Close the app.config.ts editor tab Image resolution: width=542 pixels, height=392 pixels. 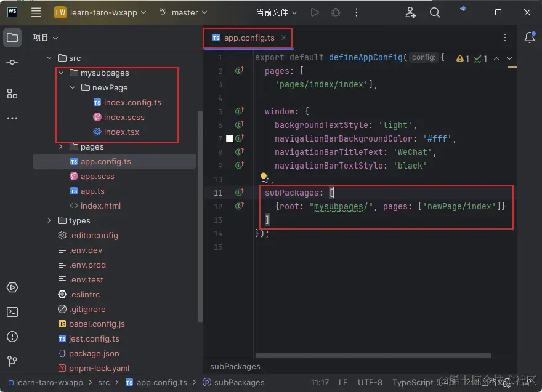284,38
